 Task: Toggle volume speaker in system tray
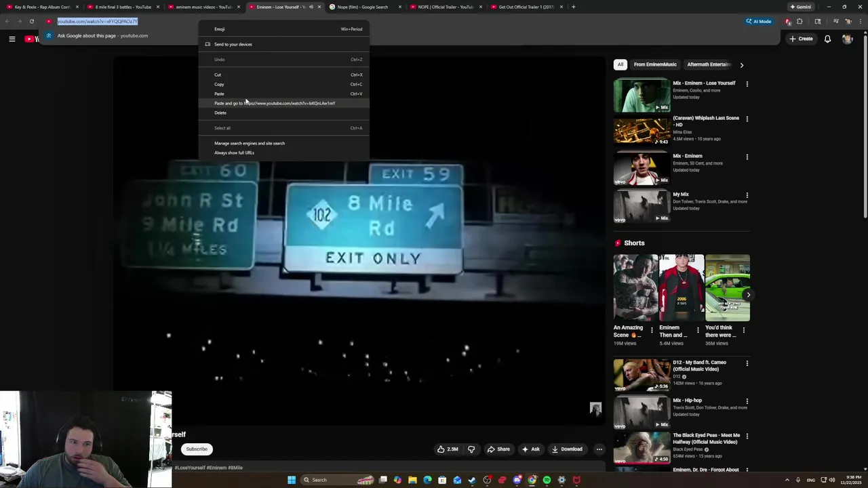click(x=832, y=480)
